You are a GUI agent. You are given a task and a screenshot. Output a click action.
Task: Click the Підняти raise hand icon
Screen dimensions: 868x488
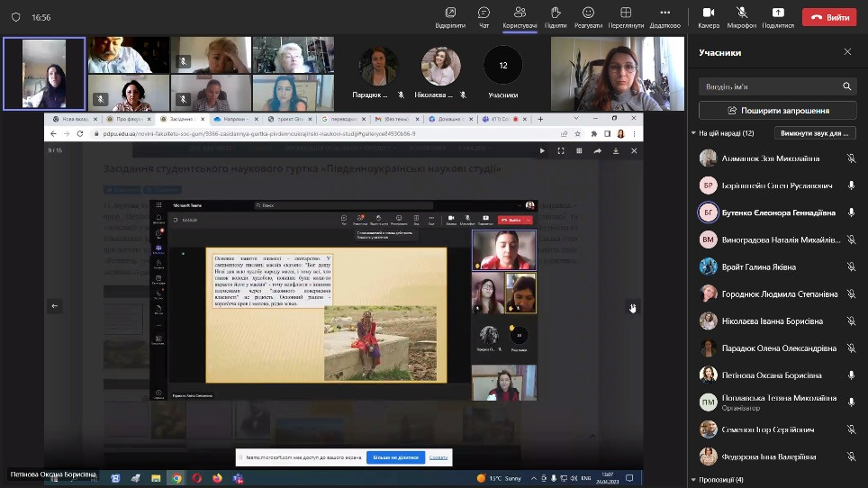click(x=556, y=15)
